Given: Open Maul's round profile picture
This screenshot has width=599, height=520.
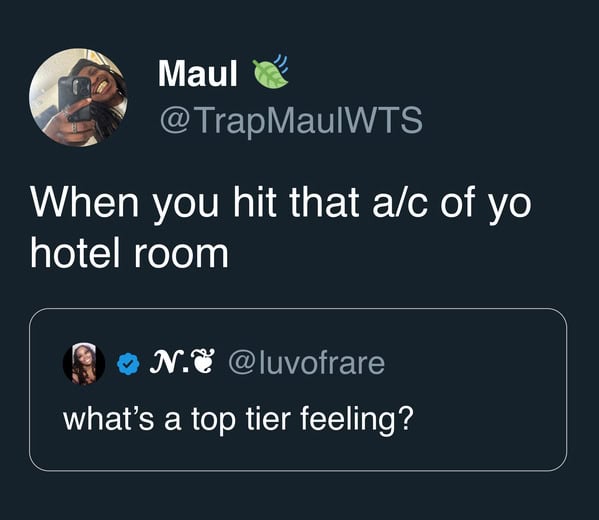Looking at the screenshot, I should click(78, 97).
